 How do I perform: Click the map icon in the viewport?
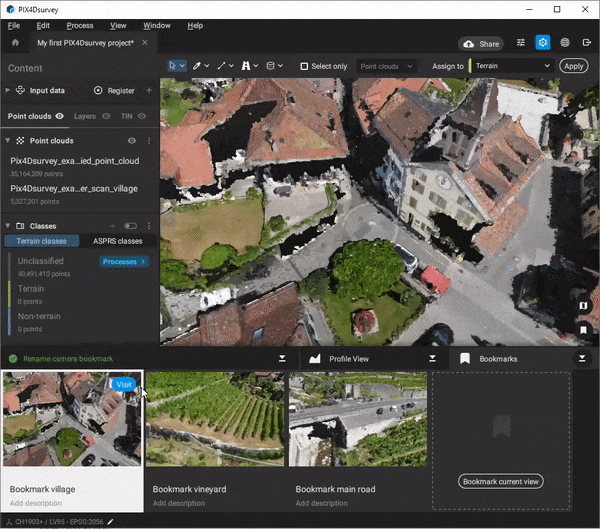click(583, 305)
